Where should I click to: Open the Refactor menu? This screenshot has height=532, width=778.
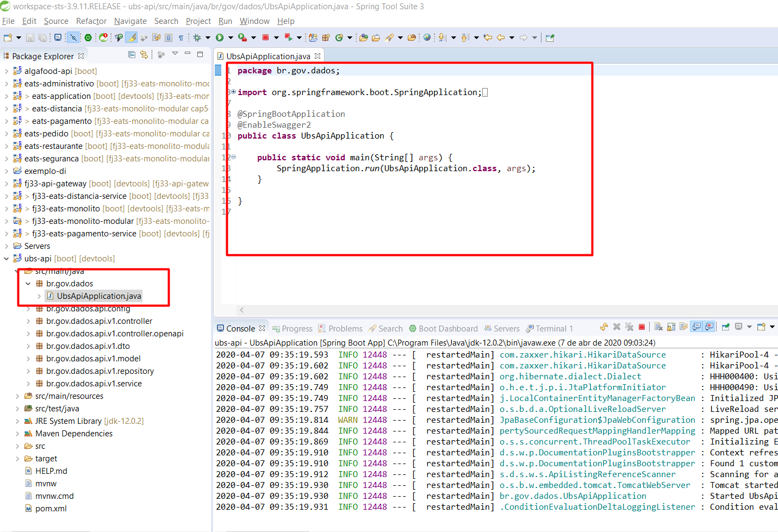click(x=91, y=21)
